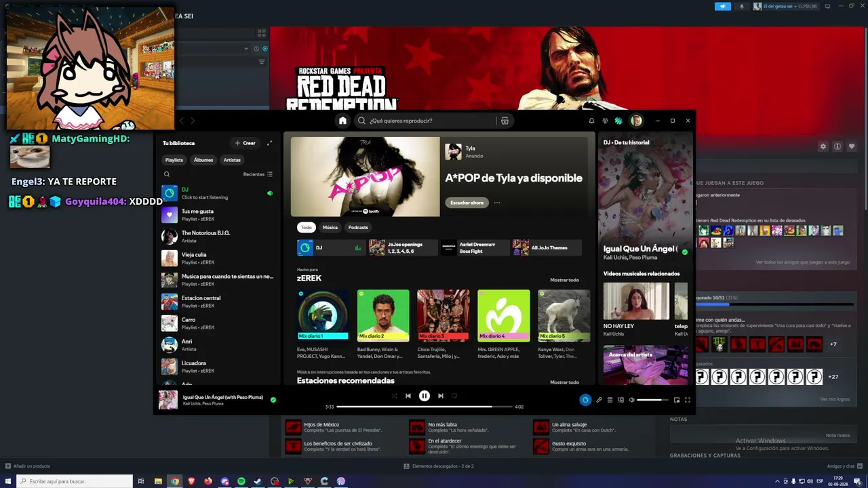The height and width of the screenshot is (488, 868).
Task: Enter full screen from player bar
Action: (x=688, y=400)
